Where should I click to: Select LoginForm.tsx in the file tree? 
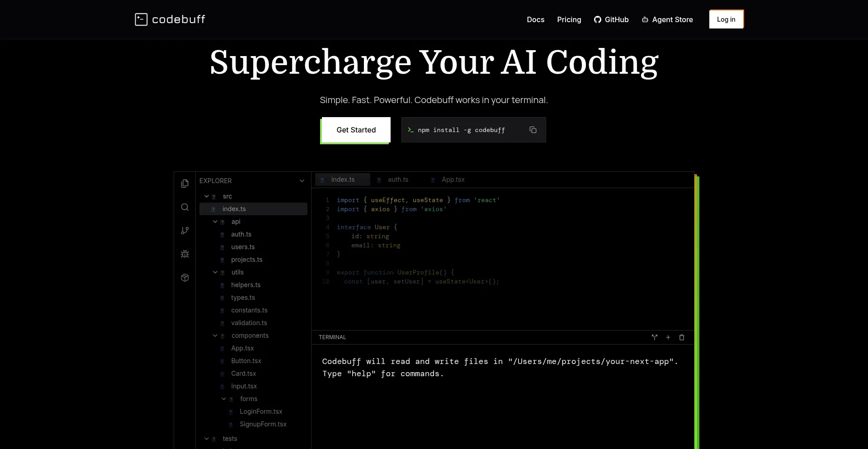pyautogui.click(x=261, y=411)
